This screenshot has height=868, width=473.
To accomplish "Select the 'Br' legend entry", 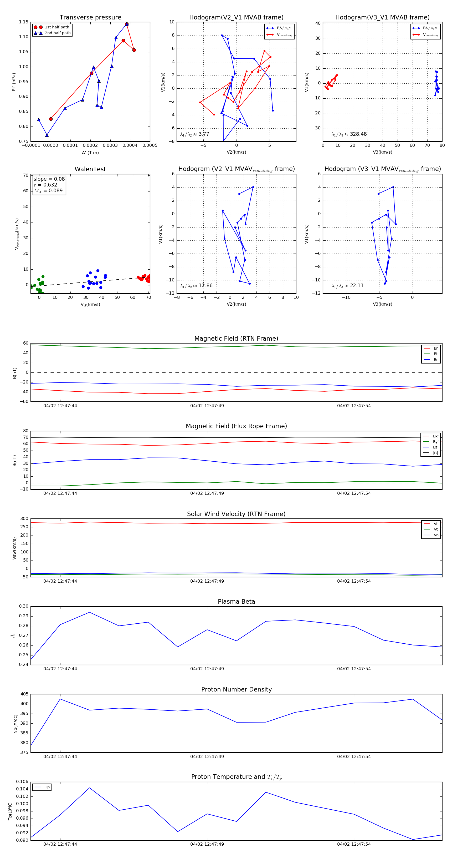I will [431, 349].
